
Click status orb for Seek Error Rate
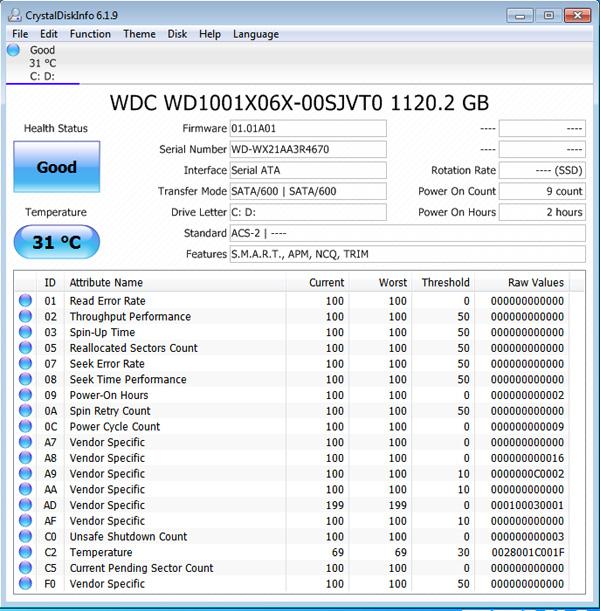pyautogui.click(x=25, y=363)
